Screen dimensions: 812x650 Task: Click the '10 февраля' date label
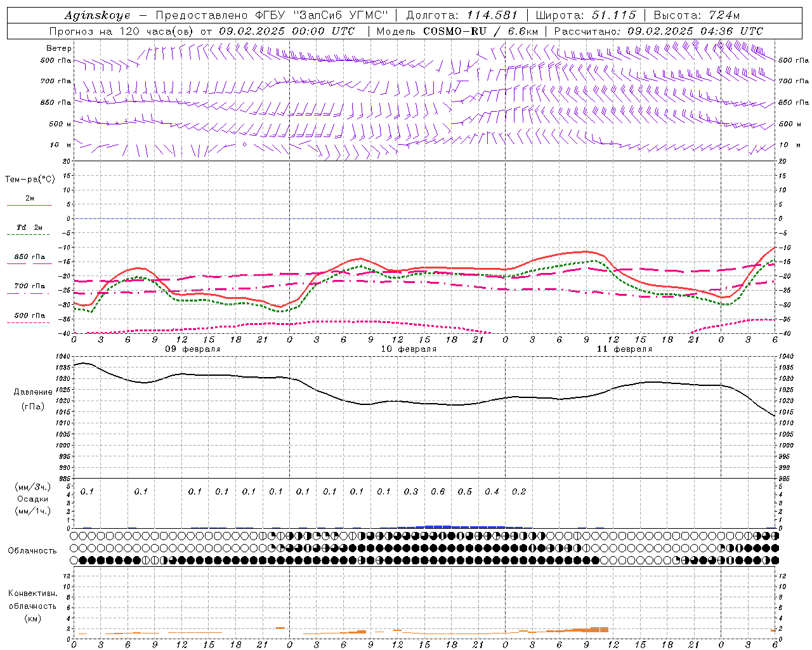coord(409,349)
